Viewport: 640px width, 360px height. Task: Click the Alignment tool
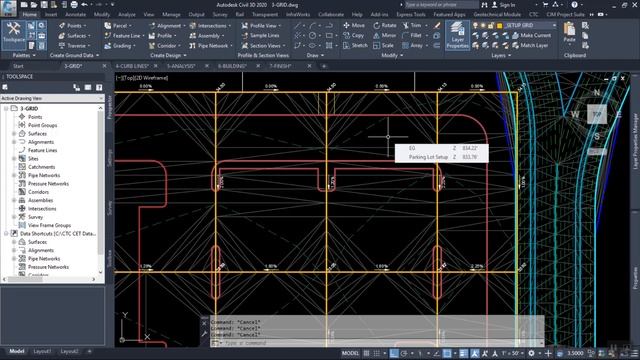pos(166,26)
